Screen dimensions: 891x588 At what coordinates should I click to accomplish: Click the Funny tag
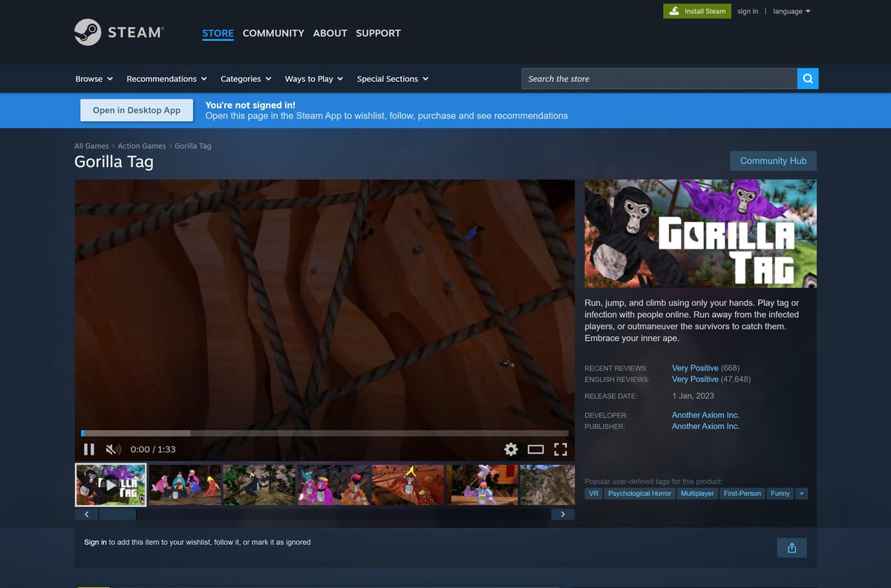(x=780, y=493)
